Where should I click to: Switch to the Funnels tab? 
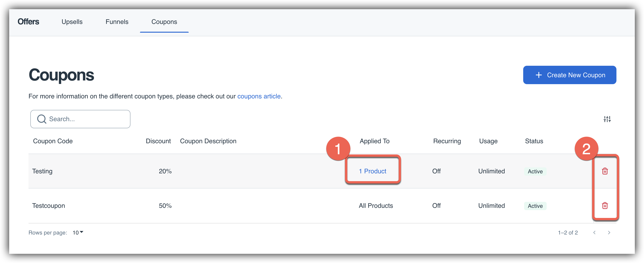coord(117,22)
